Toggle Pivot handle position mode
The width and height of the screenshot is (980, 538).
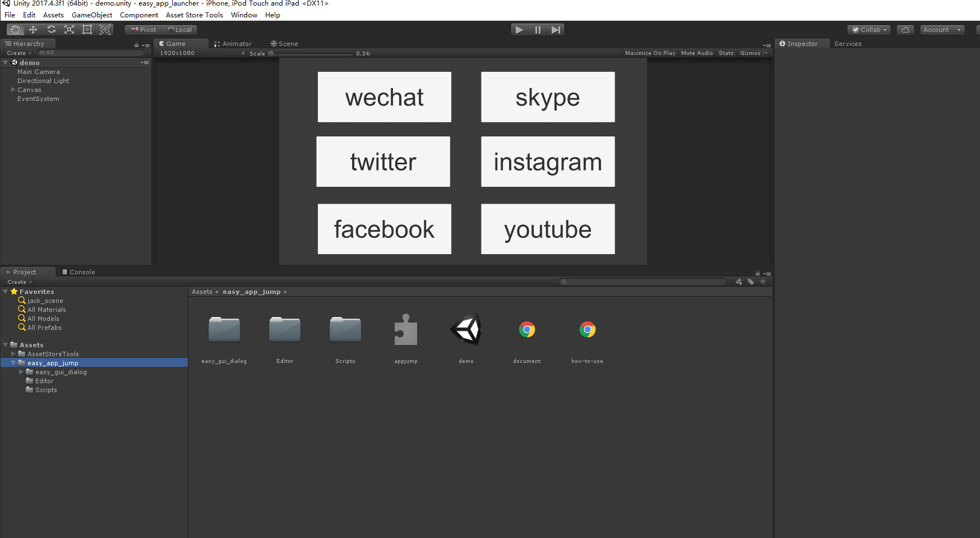(142, 29)
